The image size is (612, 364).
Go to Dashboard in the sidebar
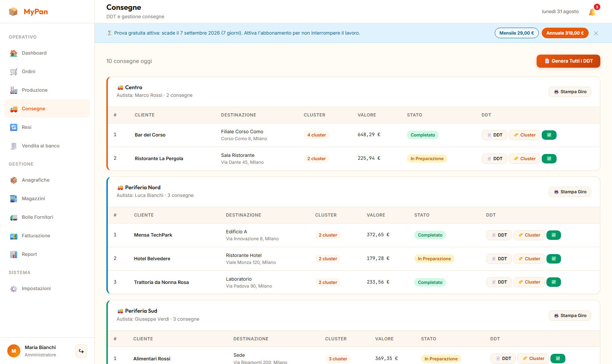coord(47,53)
